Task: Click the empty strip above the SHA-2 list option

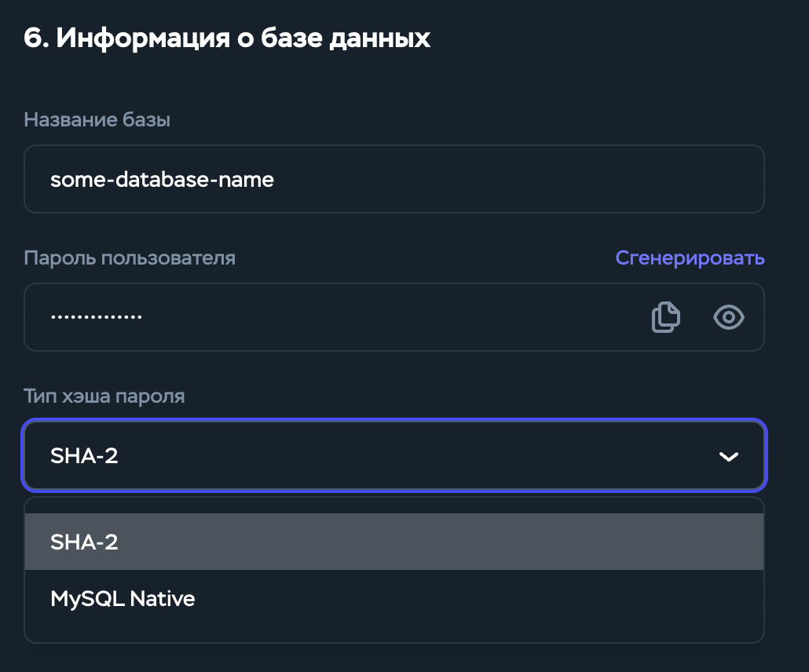Action: [393, 506]
